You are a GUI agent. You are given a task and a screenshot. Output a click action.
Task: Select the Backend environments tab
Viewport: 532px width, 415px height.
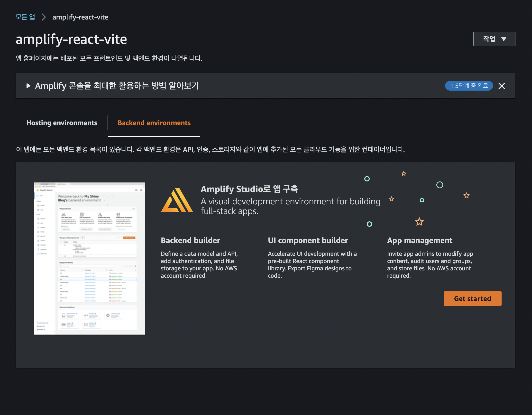pos(154,123)
